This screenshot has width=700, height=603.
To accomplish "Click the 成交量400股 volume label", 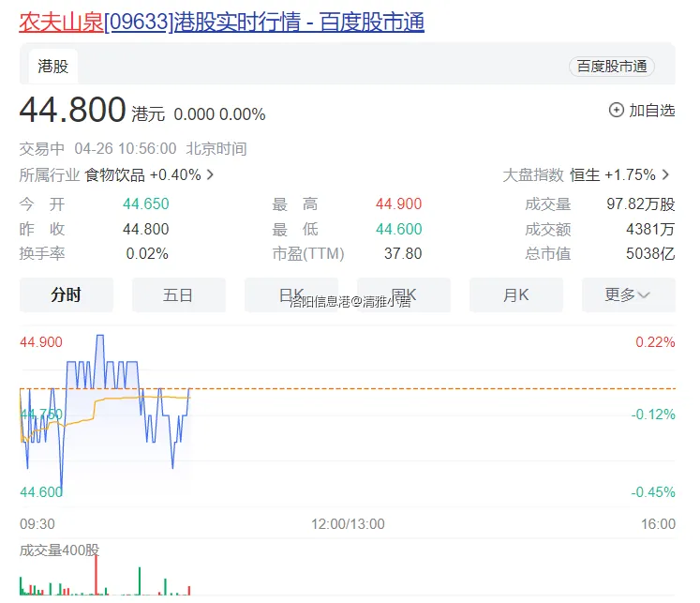I will 59,550.
